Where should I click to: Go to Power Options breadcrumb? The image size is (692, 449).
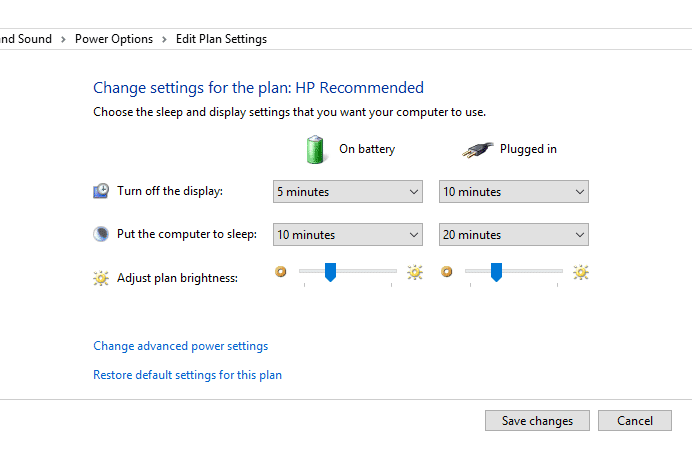[114, 39]
